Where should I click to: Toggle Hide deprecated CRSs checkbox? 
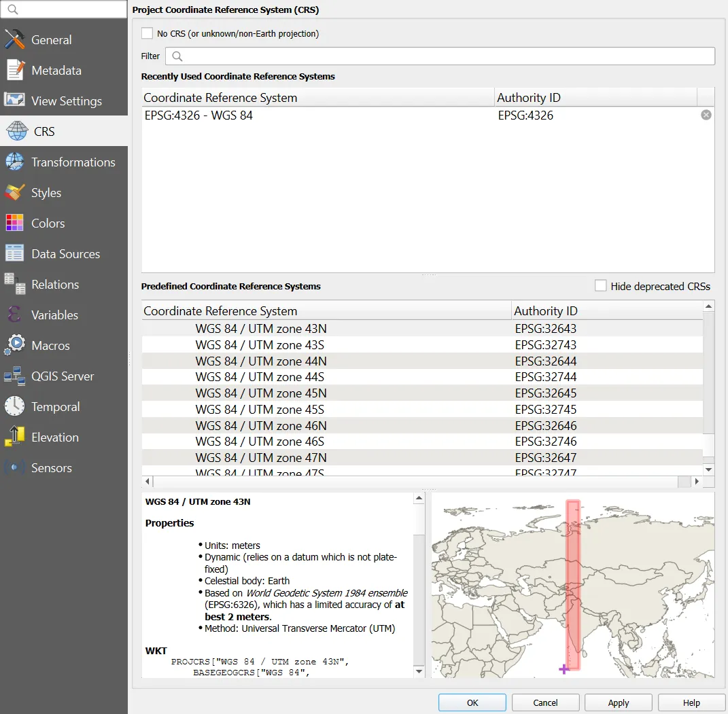600,286
